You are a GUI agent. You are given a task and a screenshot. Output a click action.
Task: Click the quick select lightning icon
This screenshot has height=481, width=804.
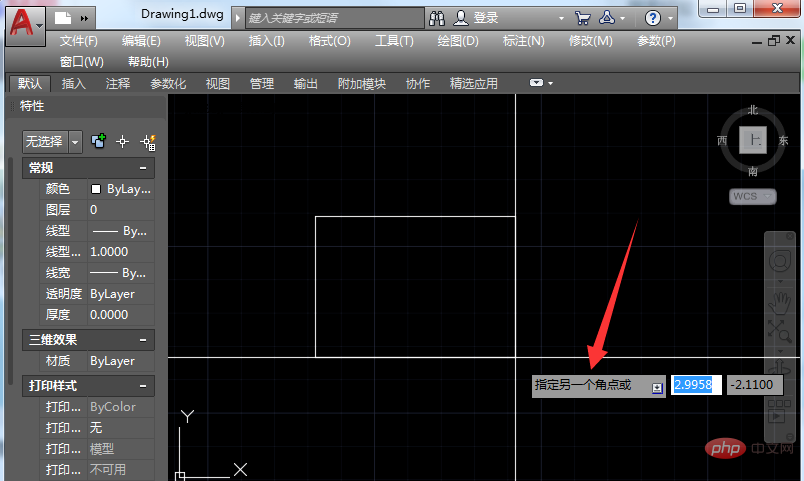[x=148, y=142]
